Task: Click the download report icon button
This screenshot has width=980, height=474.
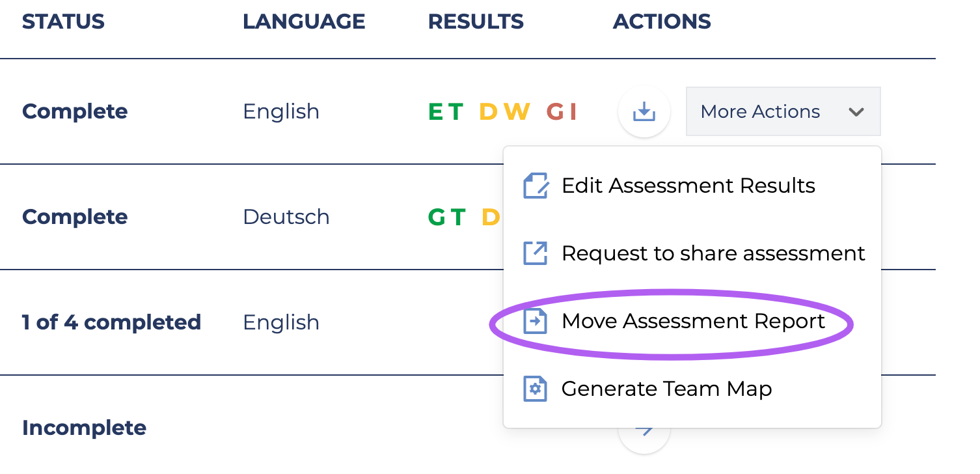Action: 644,111
